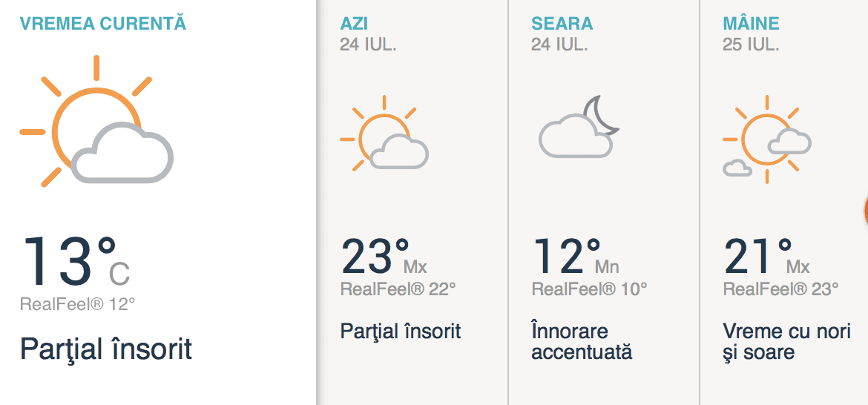Select the MÂINE forecast tab heading

click(751, 24)
